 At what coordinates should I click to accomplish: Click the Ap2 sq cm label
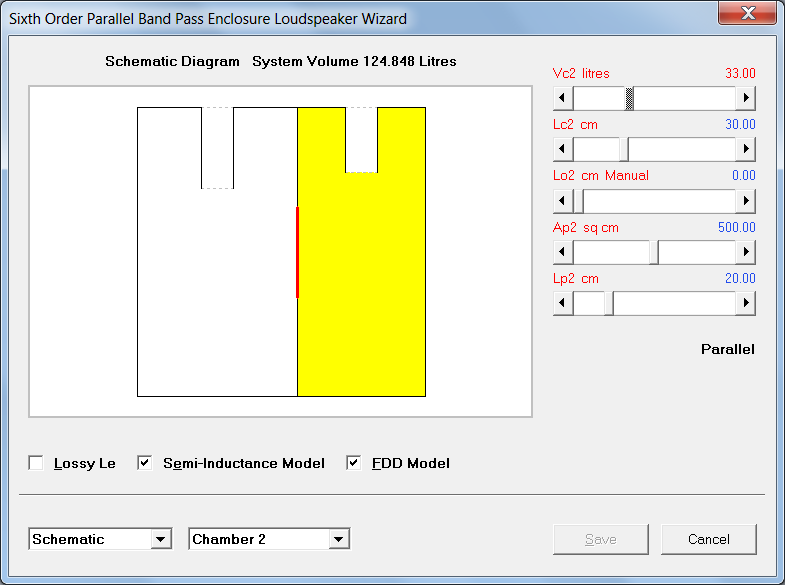586,228
